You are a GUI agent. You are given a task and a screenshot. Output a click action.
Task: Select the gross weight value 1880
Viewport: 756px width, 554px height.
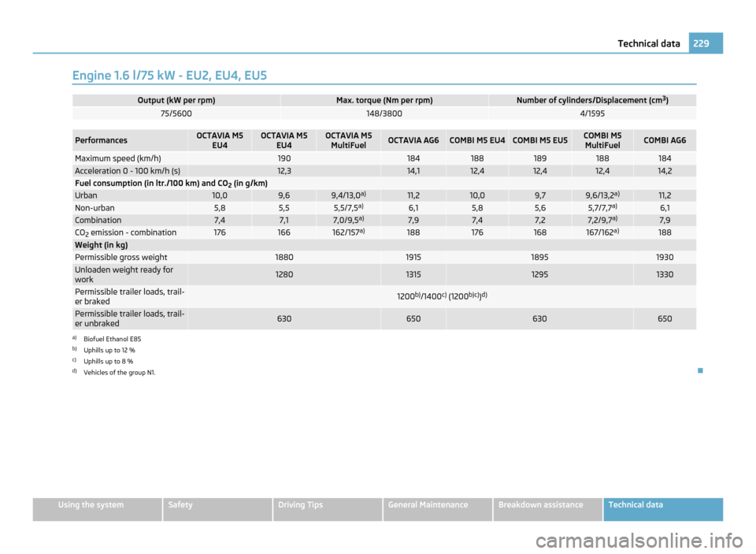(x=284, y=257)
